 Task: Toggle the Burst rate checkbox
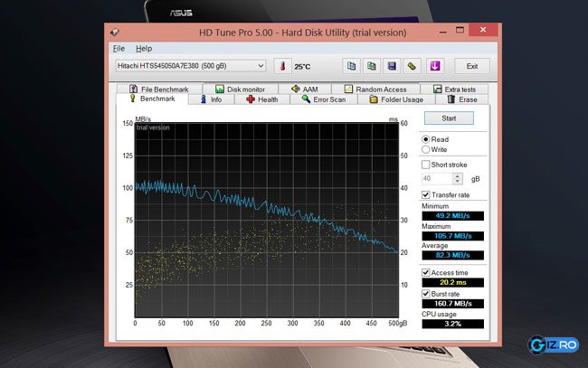coord(426,294)
